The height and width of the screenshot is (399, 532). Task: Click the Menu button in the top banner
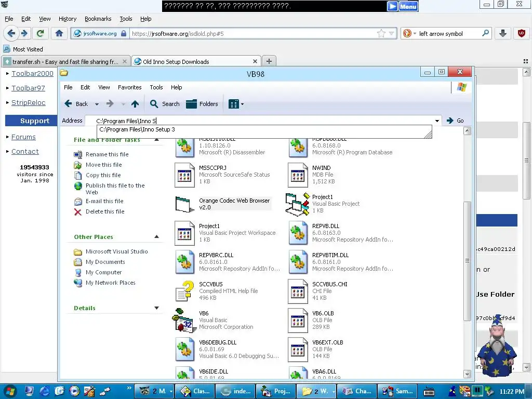[x=408, y=6]
